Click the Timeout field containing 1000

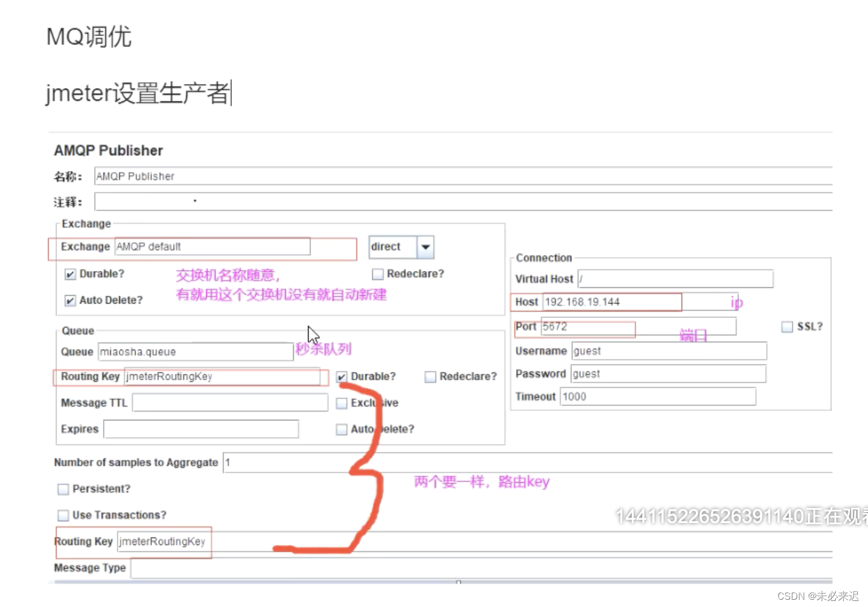tap(658, 396)
